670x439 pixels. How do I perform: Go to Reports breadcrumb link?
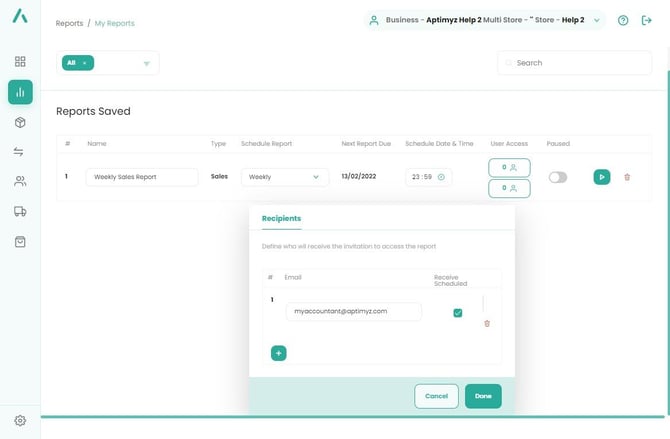[x=69, y=23]
